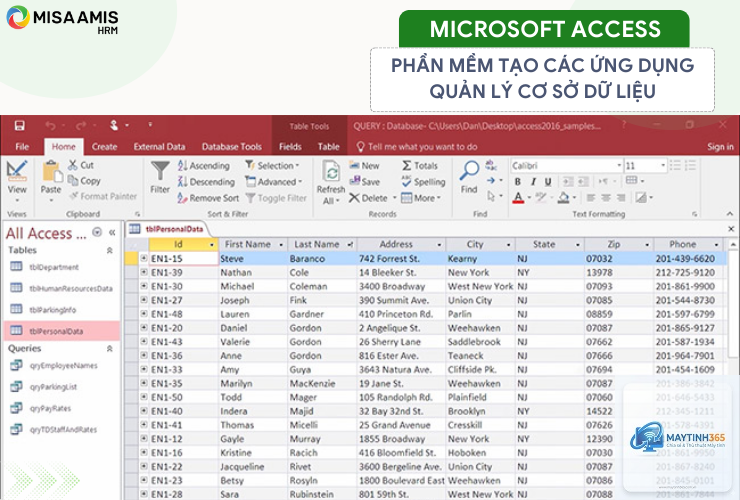Click Tell me what you want to do box
Viewport: 740px width, 500px height.
pos(417,147)
